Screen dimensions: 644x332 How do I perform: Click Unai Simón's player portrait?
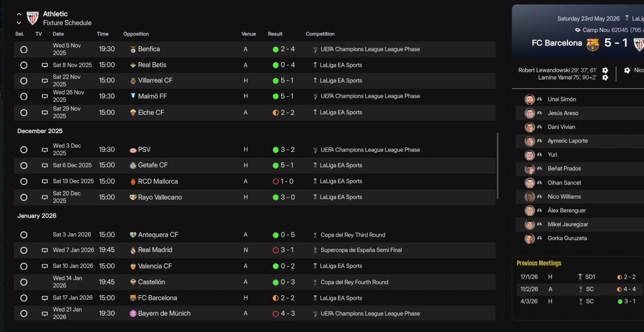529,100
